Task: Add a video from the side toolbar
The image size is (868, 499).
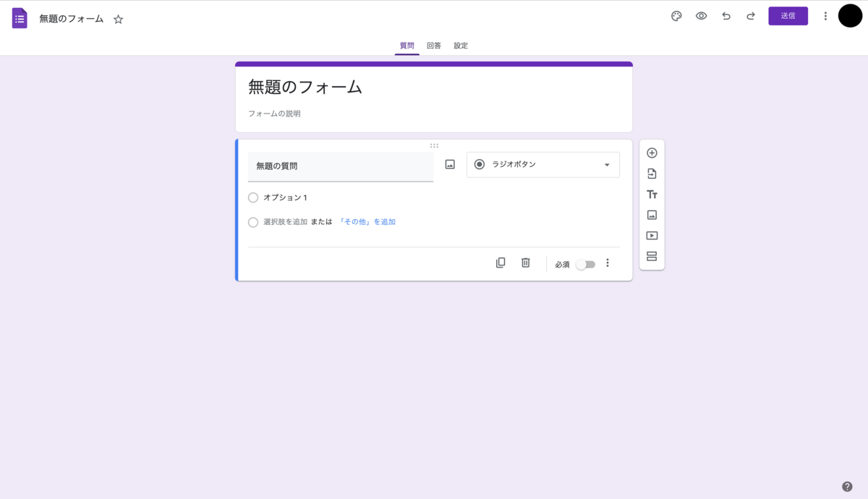Action: 652,236
